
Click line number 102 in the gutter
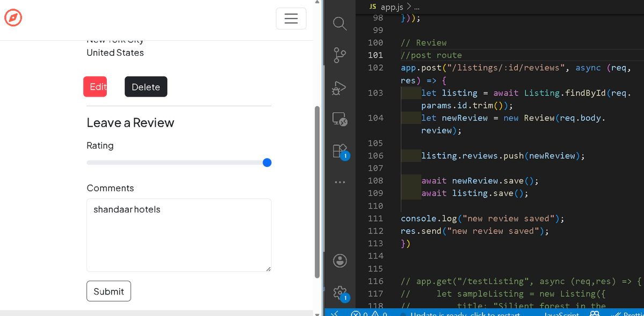[x=376, y=68]
